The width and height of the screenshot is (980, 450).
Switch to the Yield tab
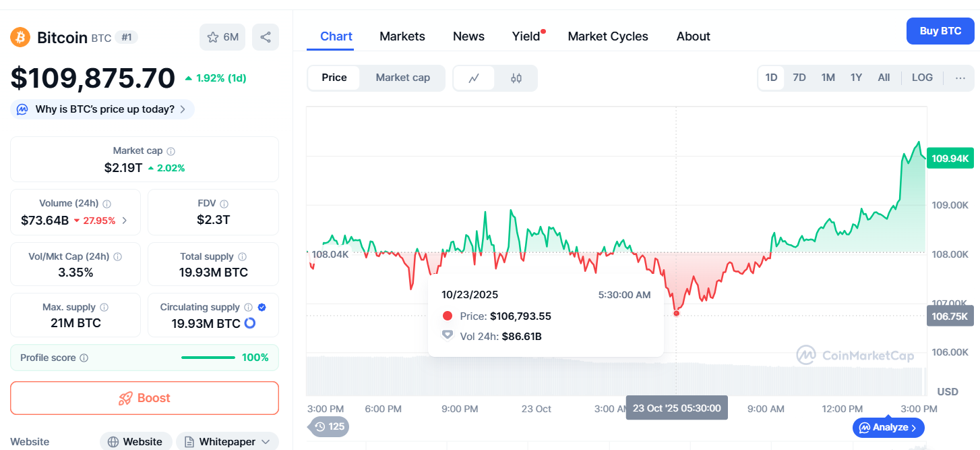click(526, 36)
